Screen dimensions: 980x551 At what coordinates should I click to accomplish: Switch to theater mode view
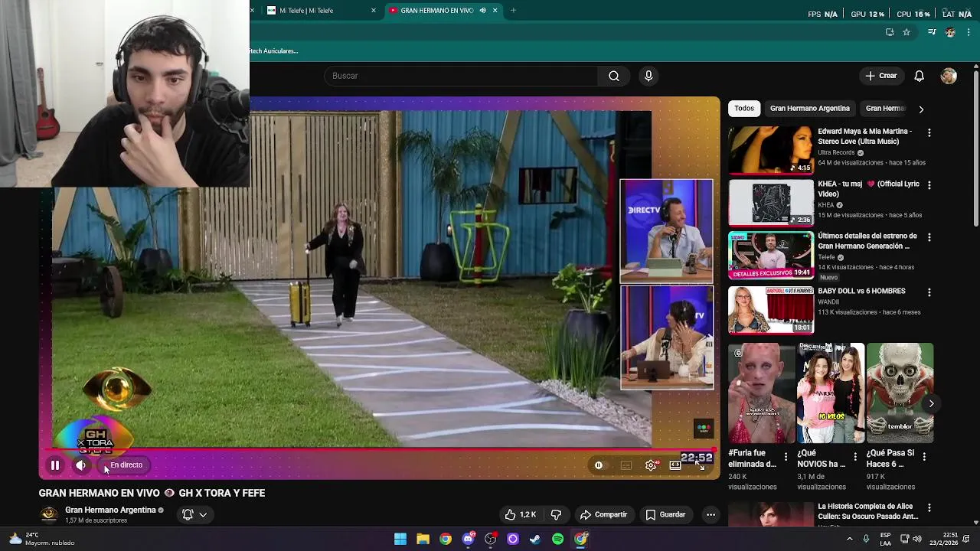click(675, 465)
